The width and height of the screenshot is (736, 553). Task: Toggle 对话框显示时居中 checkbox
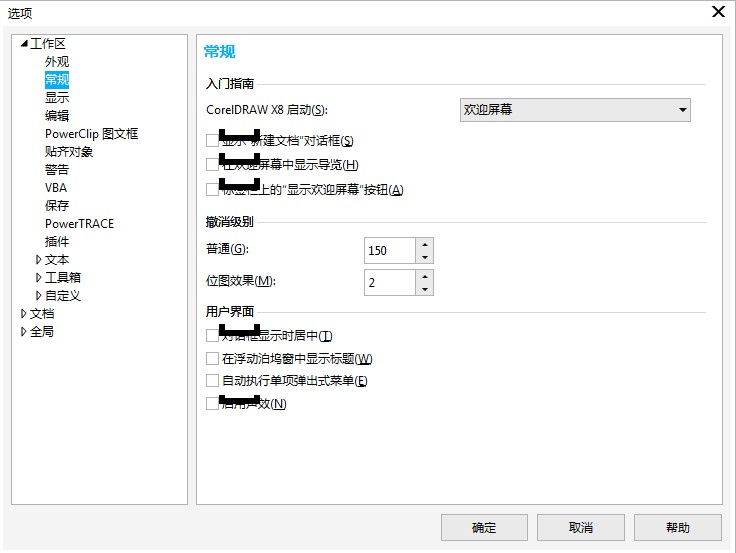(x=212, y=335)
